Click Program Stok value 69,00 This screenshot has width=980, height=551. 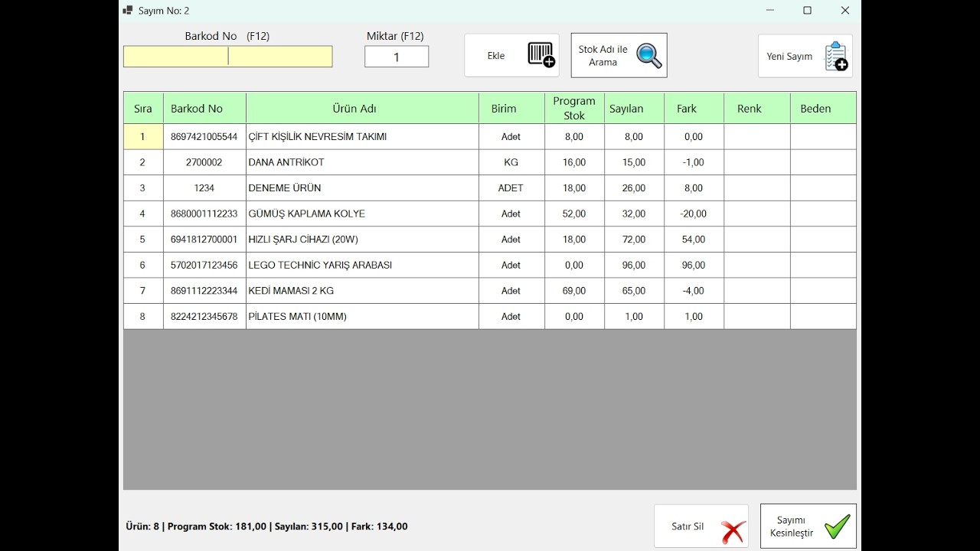(x=574, y=291)
